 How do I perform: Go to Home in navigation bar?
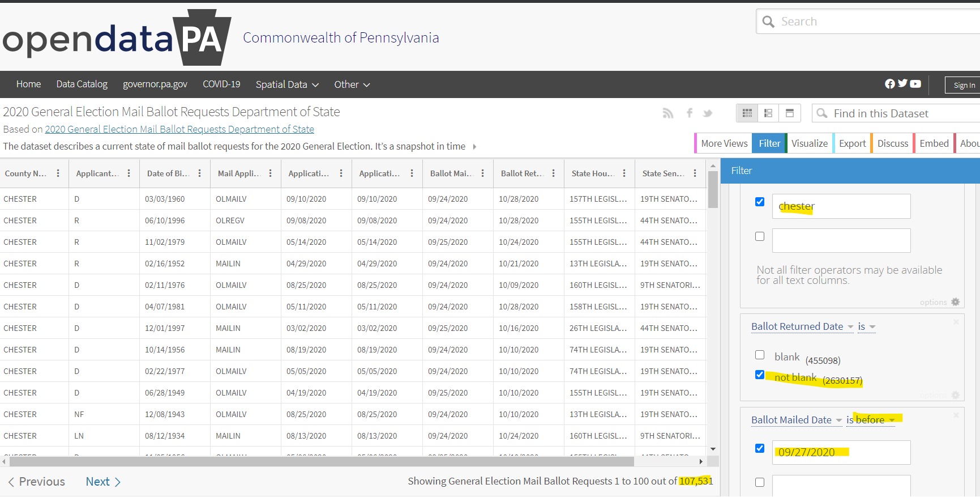tap(28, 84)
